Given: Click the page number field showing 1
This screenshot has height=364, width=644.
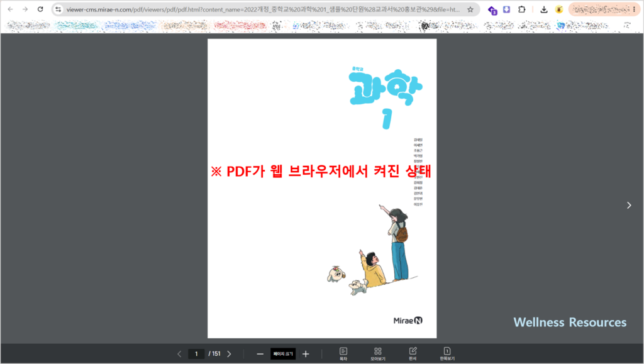Looking at the screenshot, I should click(196, 354).
